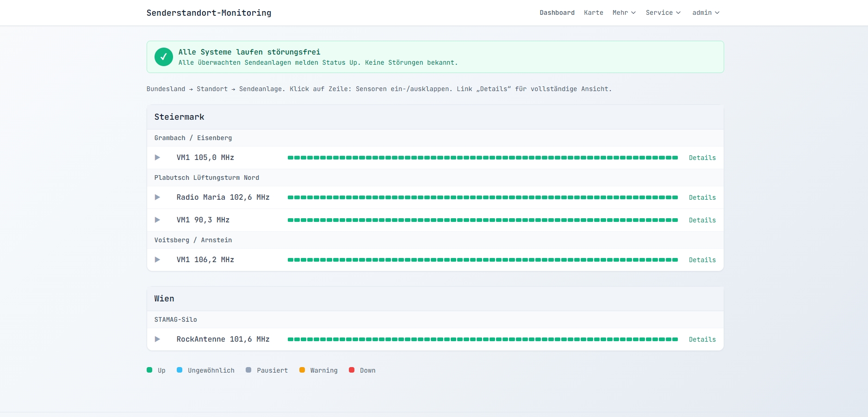Viewport: 868px width, 417px height.
Task: Open Details for RockAntenne 101,6 MHz
Action: click(702, 339)
